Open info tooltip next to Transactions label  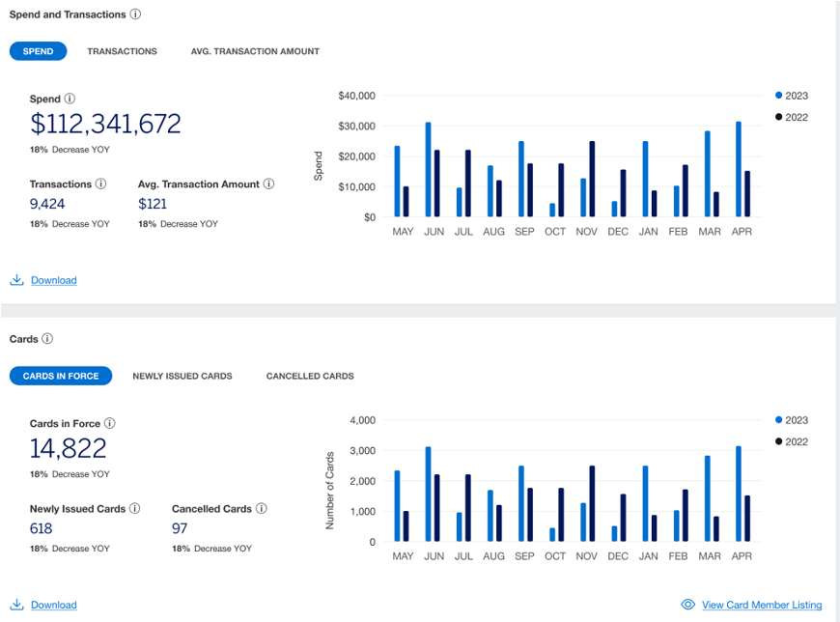101,184
